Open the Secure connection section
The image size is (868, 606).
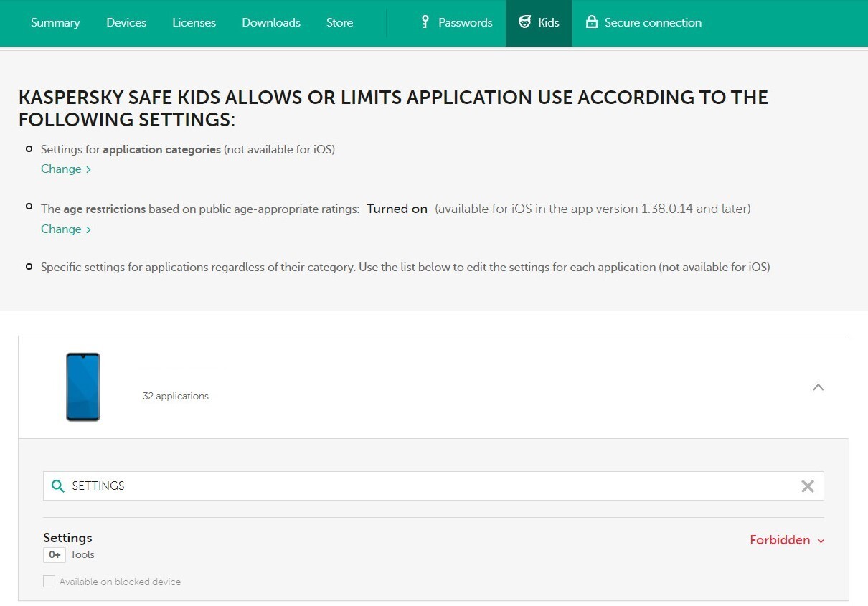(x=643, y=23)
